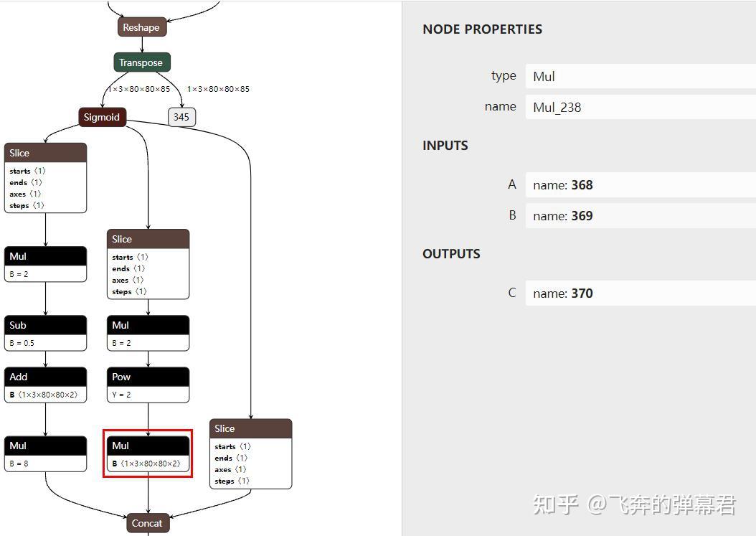756x536 pixels.
Task: Select the Add node
Action: pyautogui.click(x=45, y=377)
